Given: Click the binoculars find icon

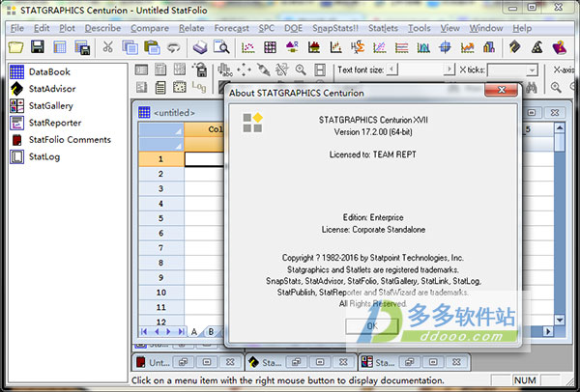Looking at the screenshot, I should coord(531,88).
